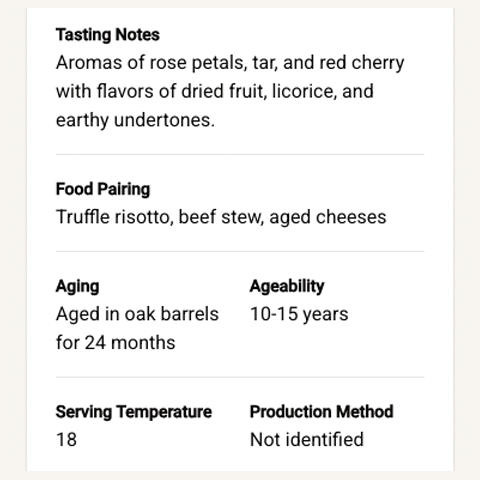Click the 10-15 years value
480x480 pixels.
click(299, 314)
